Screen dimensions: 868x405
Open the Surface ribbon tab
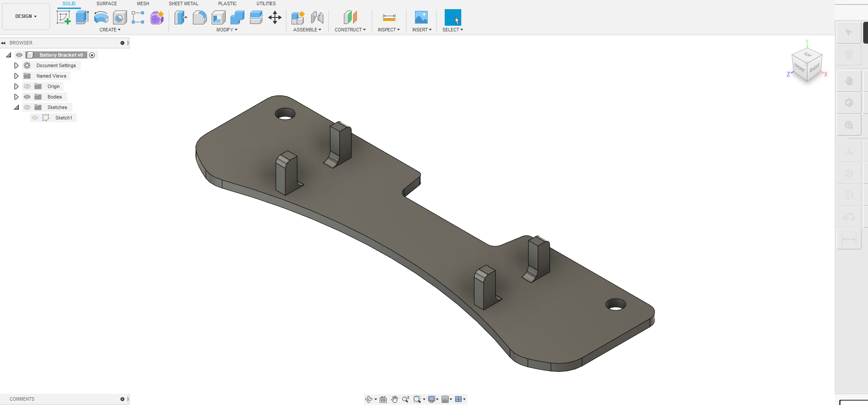pos(106,3)
